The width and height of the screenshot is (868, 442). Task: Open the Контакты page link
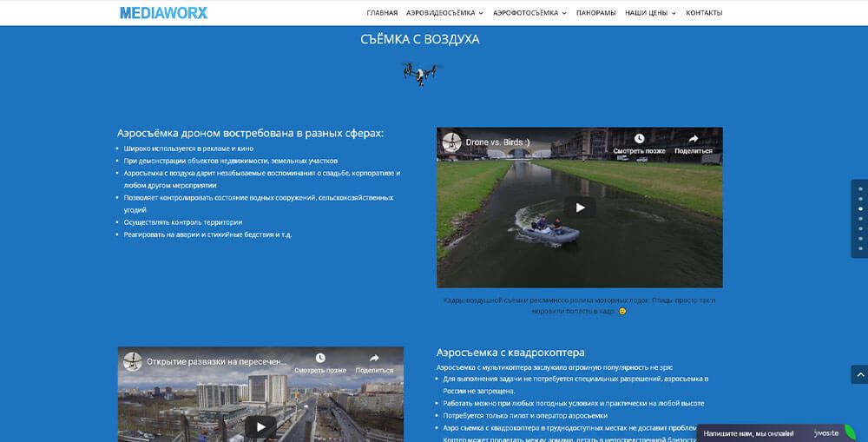[x=704, y=13]
